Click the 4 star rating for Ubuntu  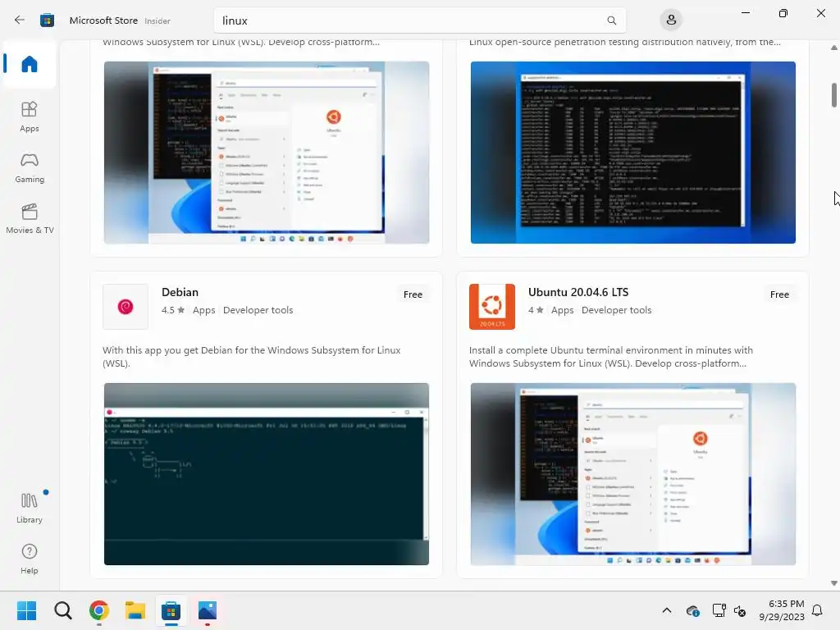tap(536, 310)
